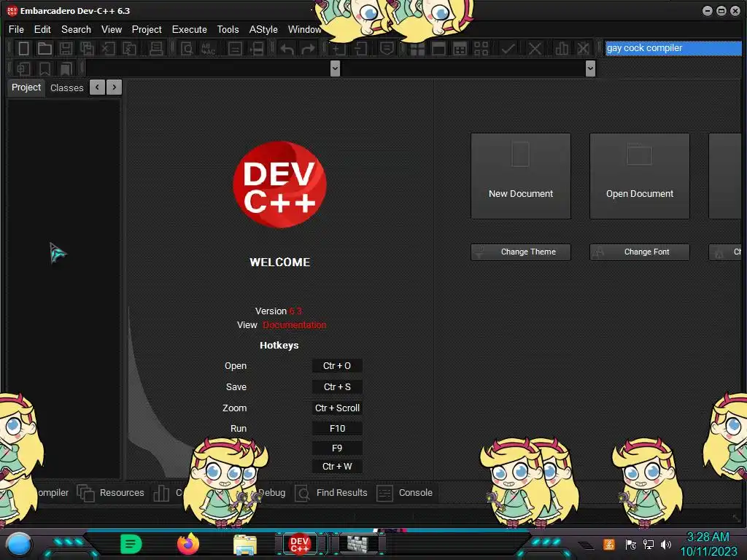Screen dimensions: 747x560
Task: Open the AStyle menu
Action: coord(263,29)
